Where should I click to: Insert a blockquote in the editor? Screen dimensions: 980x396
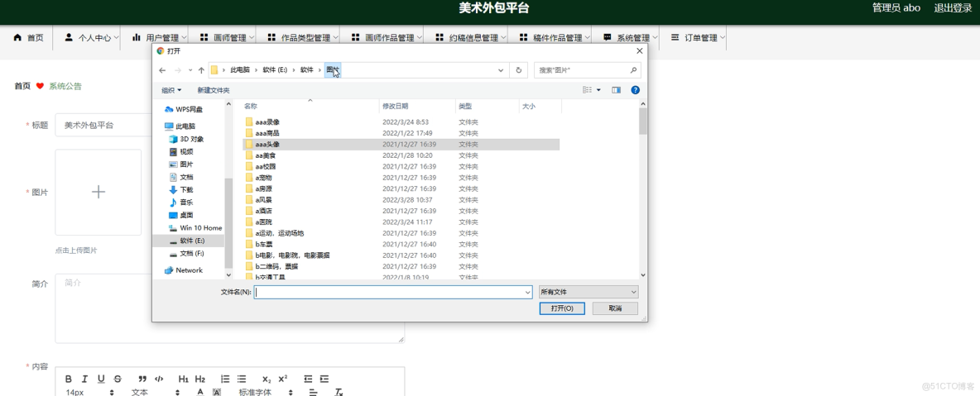142,379
